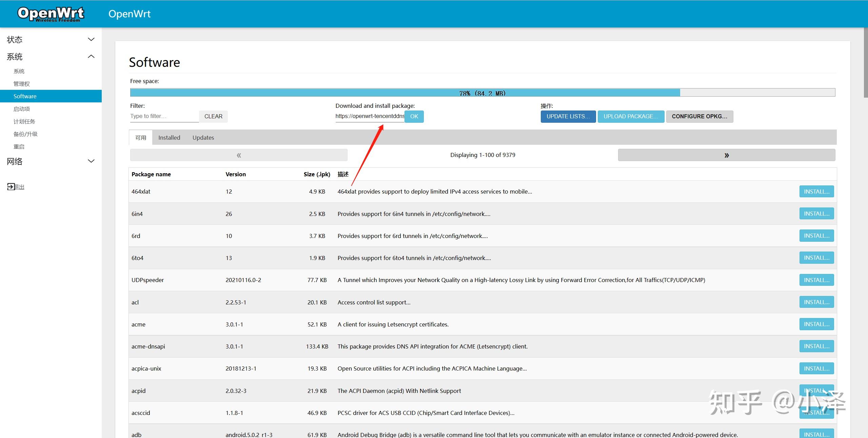The height and width of the screenshot is (438, 868).
Task: Click the UPDATE LISTS button
Action: (568, 116)
